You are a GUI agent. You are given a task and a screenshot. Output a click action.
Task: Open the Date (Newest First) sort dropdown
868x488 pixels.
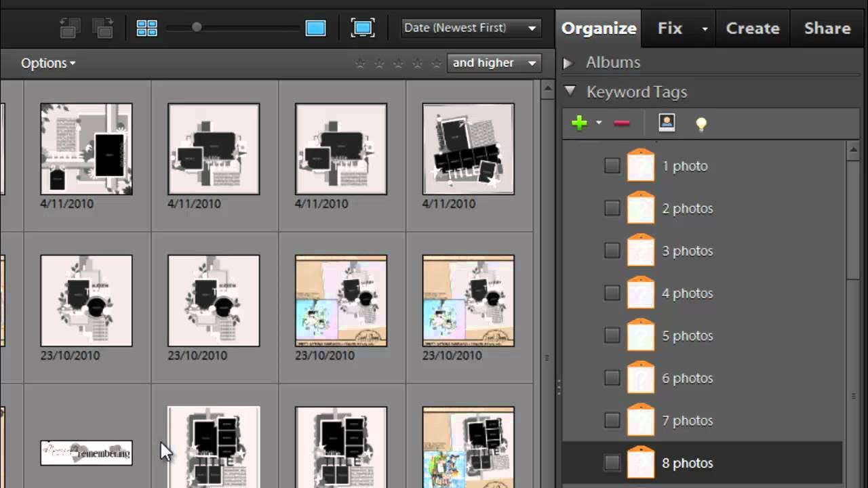(471, 28)
